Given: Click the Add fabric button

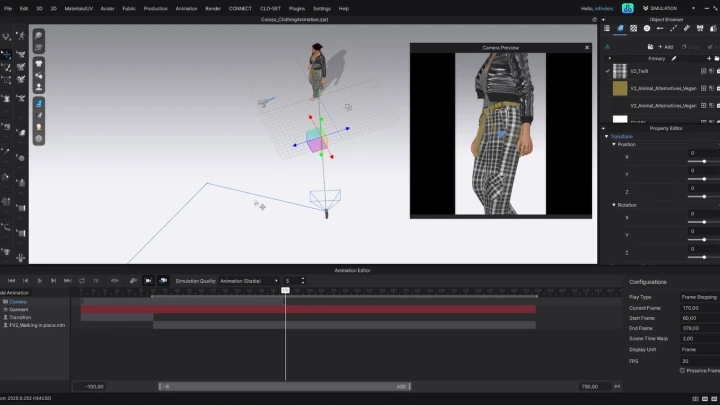Looking at the screenshot, I should click(665, 47).
